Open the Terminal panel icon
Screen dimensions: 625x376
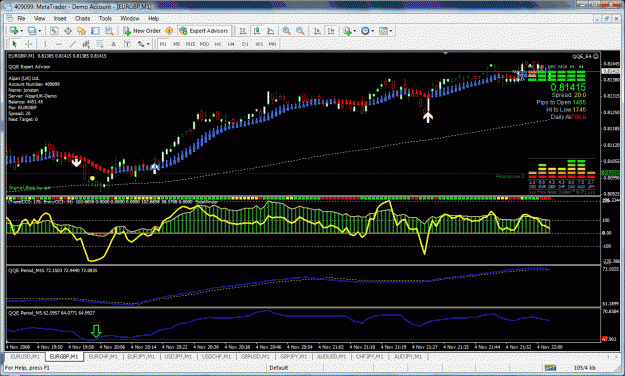coord(95,31)
